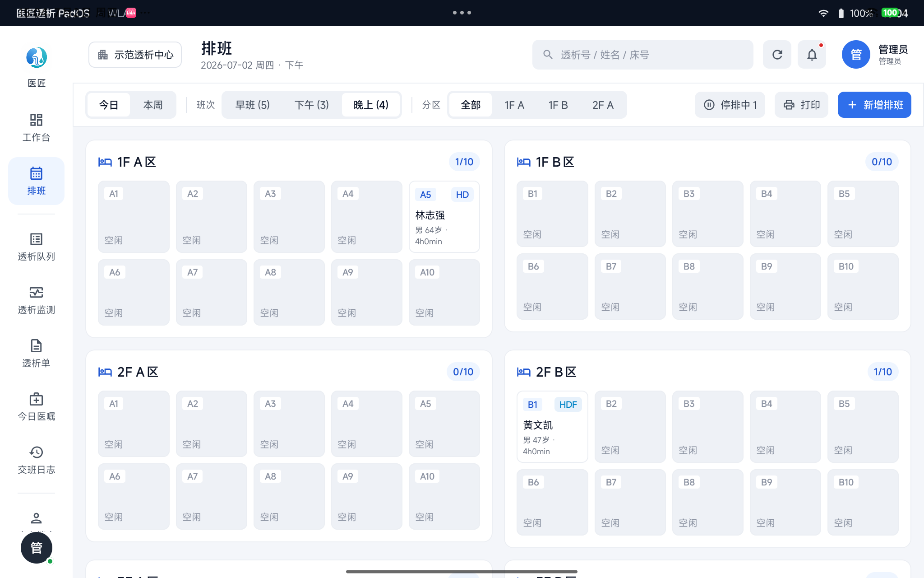924x578 pixels.
Task: Focus the 透析号 / 姓名 / 床号 search field
Action: tap(642, 55)
